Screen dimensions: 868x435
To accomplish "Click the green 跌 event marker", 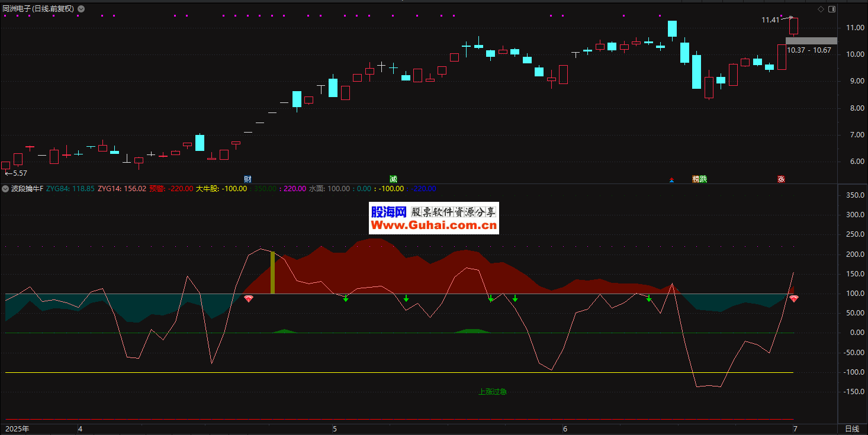I will [x=703, y=179].
